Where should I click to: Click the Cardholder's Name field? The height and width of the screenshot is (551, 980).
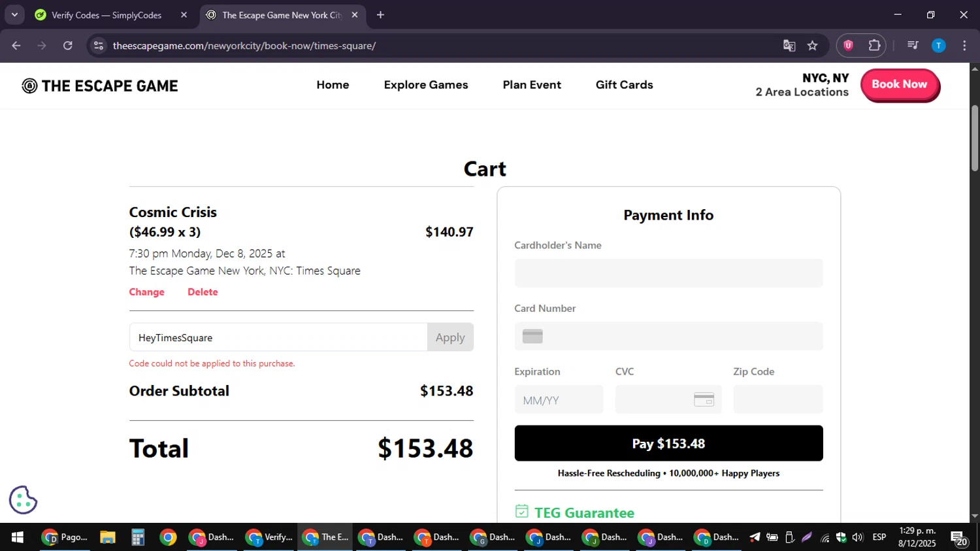(668, 273)
